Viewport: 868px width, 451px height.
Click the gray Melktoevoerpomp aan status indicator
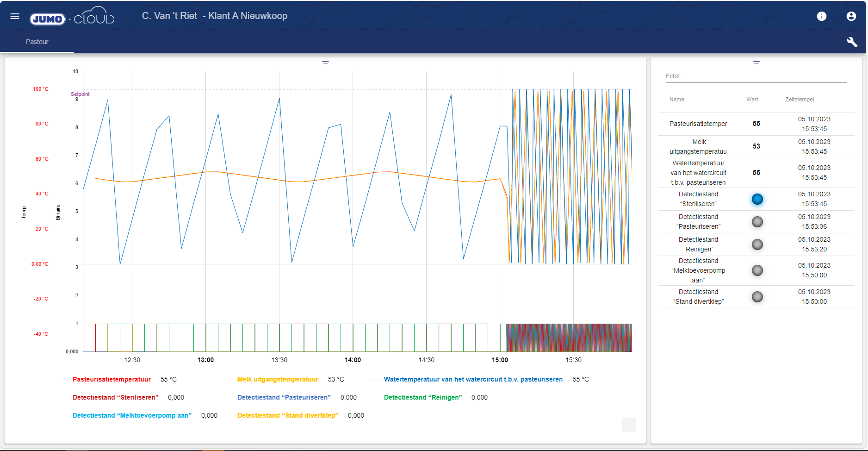tap(757, 270)
